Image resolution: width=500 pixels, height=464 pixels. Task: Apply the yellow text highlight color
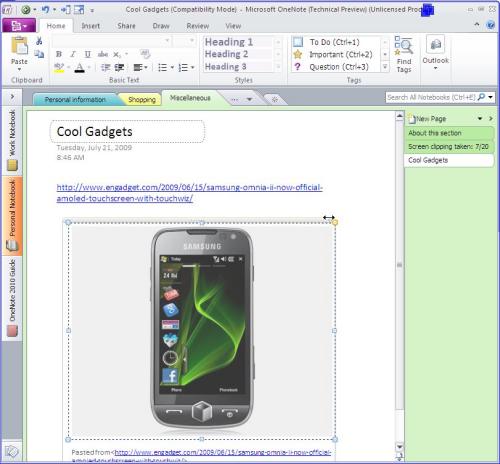(59, 68)
